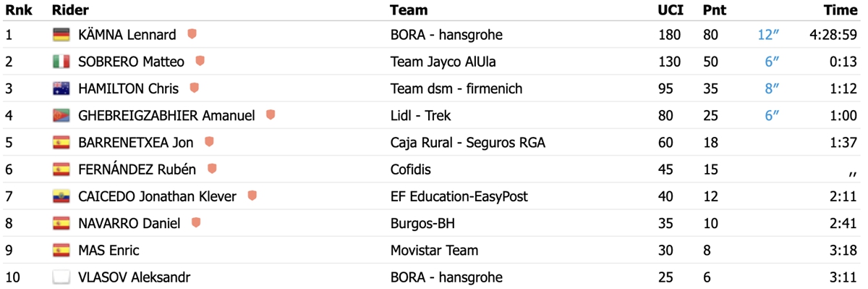Viewport: 868px width, 289px height.
Task: Click the Australian flag by HAMILTON Chris
Action: click(x=61, y=88)
